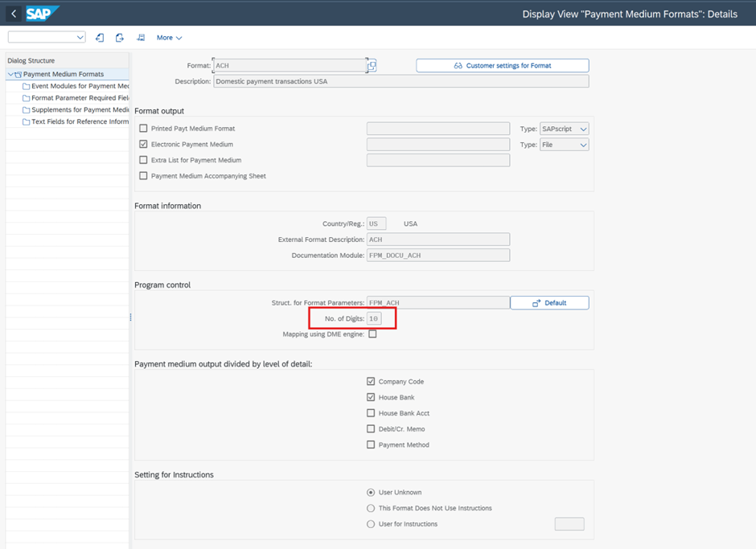Click the No. of Digits field

374,318
